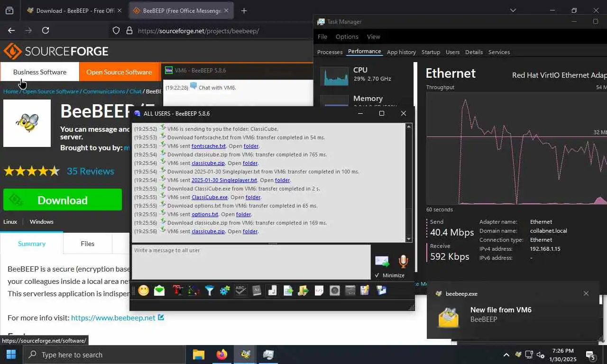Open the notification center in taskbar
607x364 pixels.
(x=590, y=355)
